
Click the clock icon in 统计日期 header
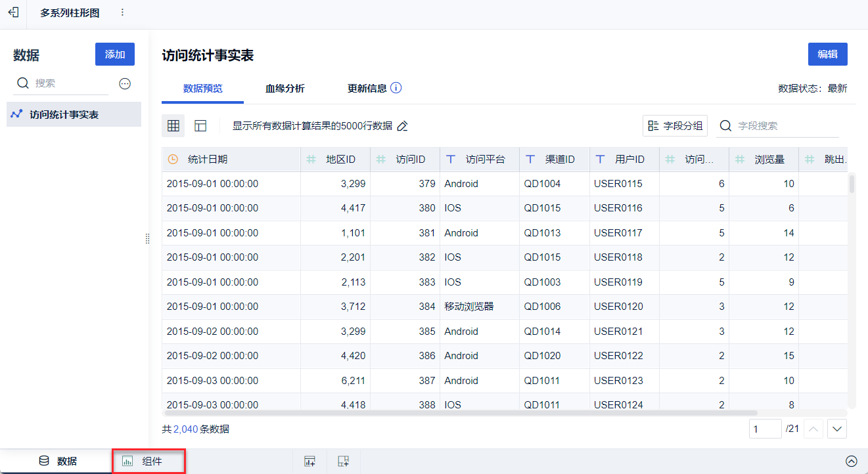[x=173, y=160]
